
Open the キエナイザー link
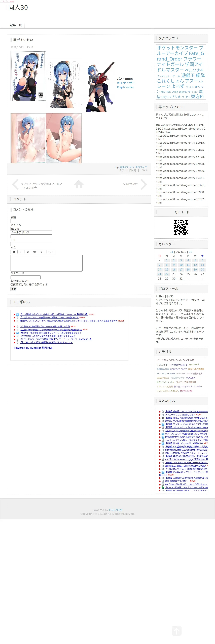point(126,83)
